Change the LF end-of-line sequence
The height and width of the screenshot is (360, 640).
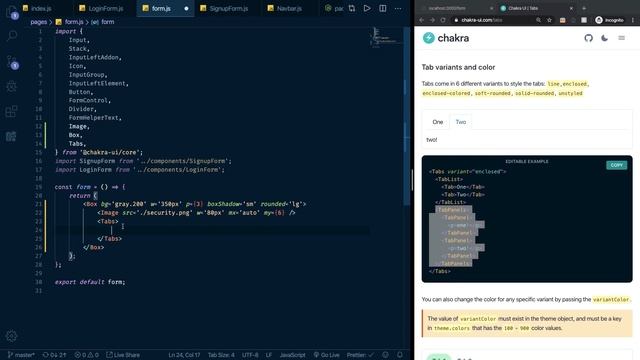[x=269, y=355]
